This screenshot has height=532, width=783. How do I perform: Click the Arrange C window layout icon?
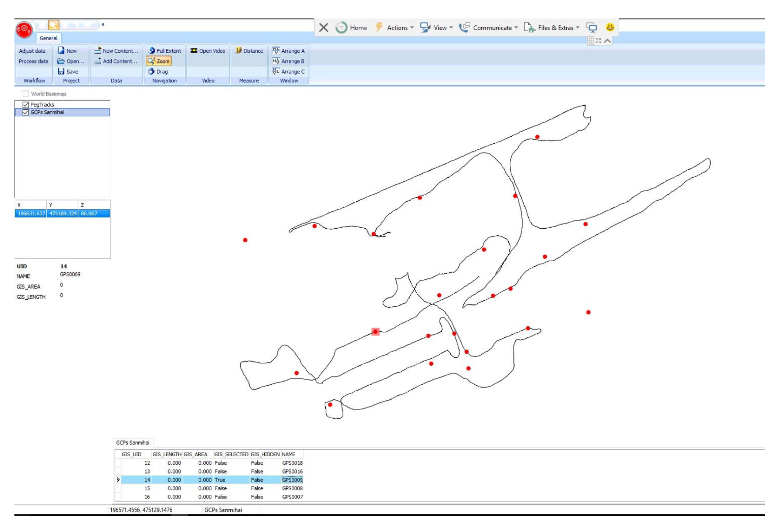tap(276, 71)
